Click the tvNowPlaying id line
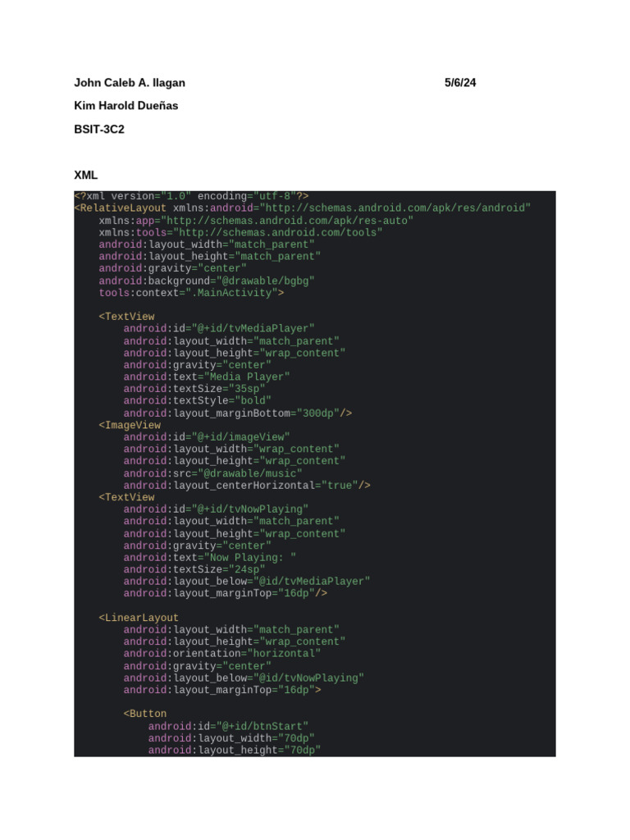 tap(217, 509)
